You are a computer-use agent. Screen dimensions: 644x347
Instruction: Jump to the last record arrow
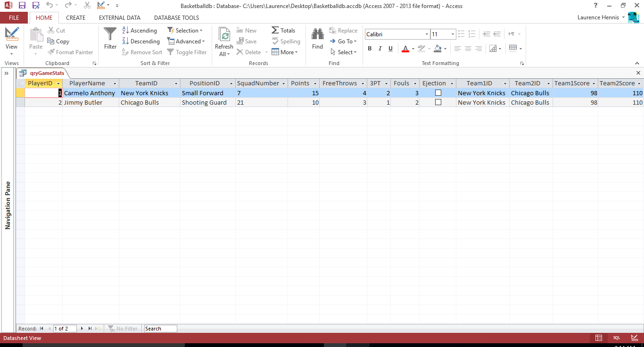click(x=90, y=329)
